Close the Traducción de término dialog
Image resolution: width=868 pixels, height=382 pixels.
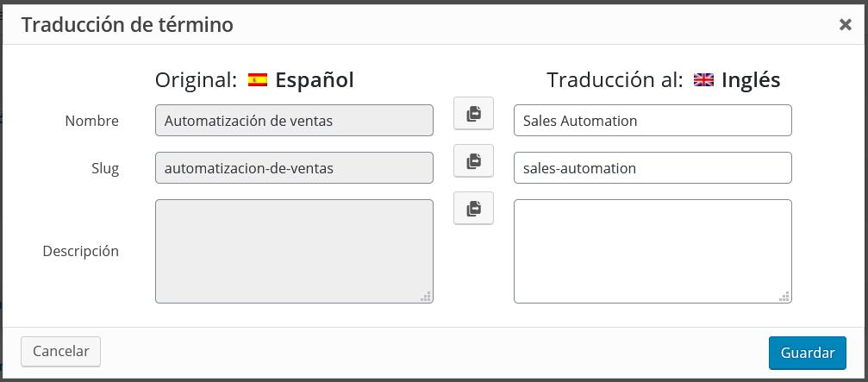click(845, 25)
